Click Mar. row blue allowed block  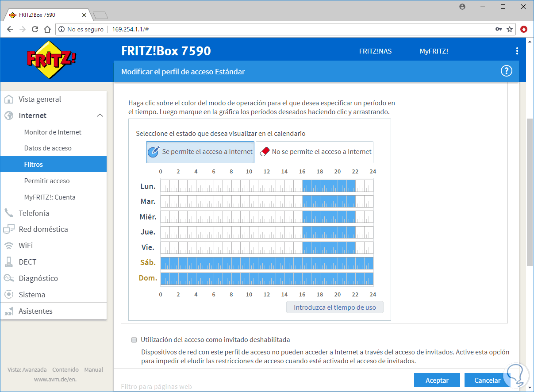pyautogui.click(x=329, y=201)
